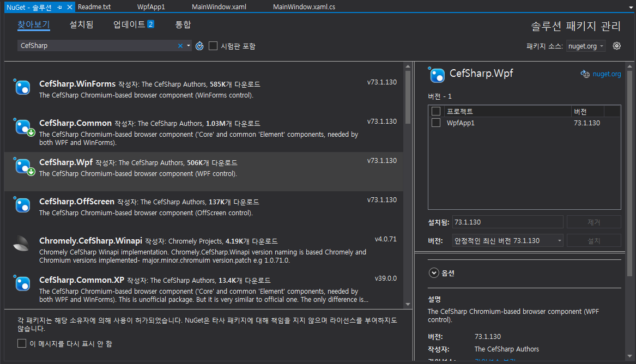
Task: Pin the NuGet solution tab
Action: pyautogui.click(x=59, y=7)
